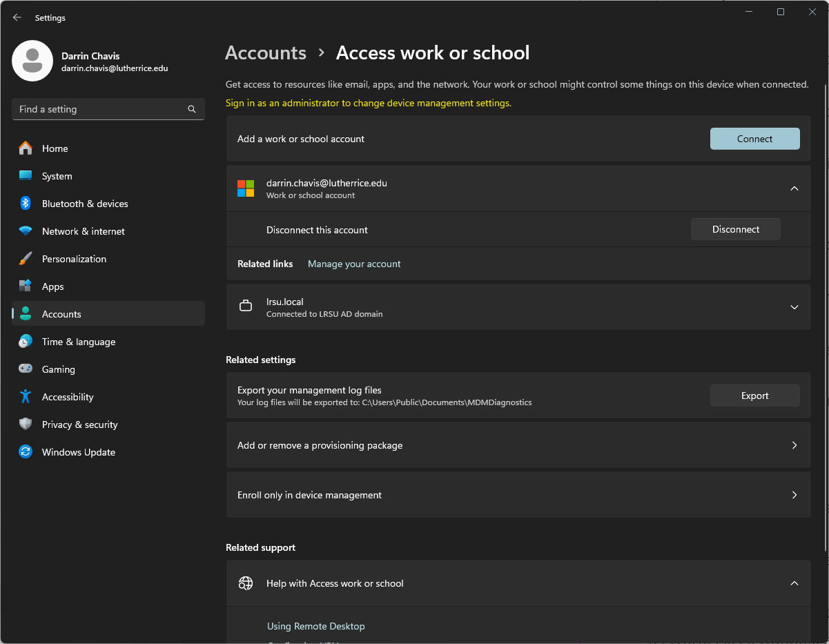Click the Network wifi icon
The width and height of the screenshot is (829, 644).
click(x=26, y=231)
